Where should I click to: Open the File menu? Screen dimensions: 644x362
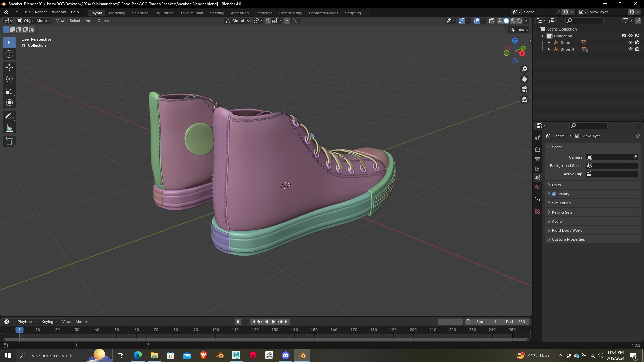tap(15, 12)
